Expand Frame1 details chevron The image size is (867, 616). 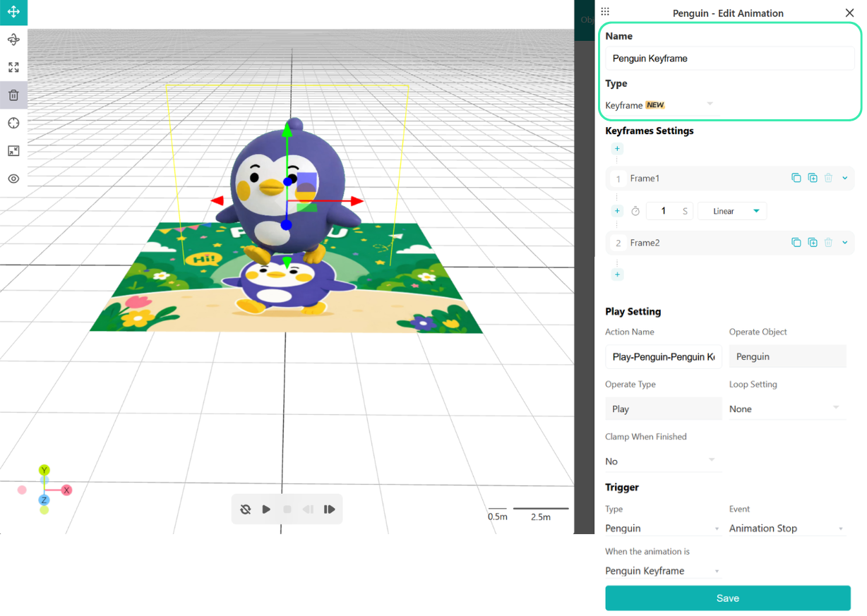845,179
